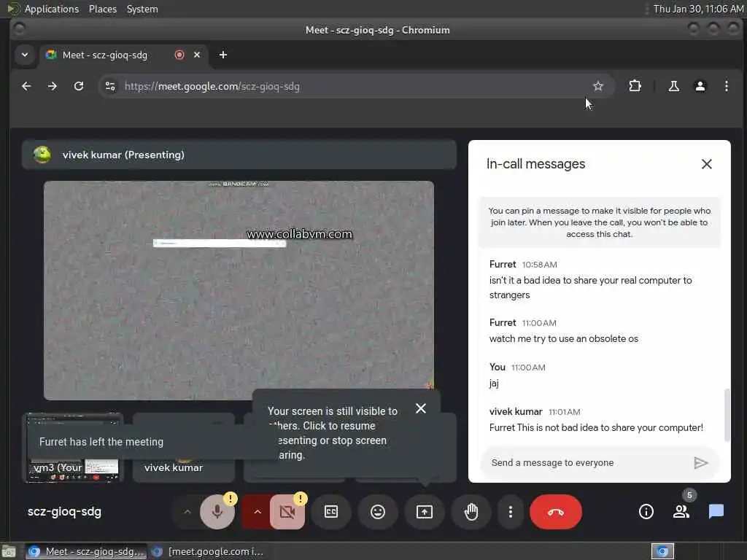
Task: Click the recording indicator on the tab
Action: click(x=179, y=55)
